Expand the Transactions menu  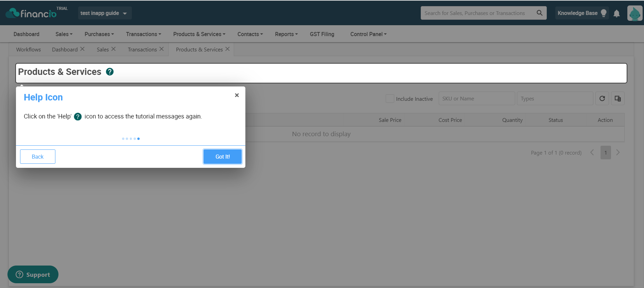pos(143,34)
